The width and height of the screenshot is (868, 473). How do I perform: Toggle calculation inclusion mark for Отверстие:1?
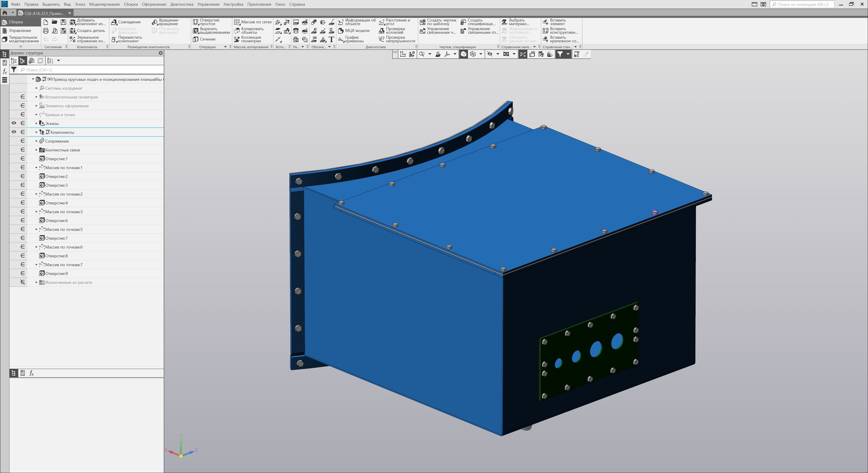pos(23,159)
